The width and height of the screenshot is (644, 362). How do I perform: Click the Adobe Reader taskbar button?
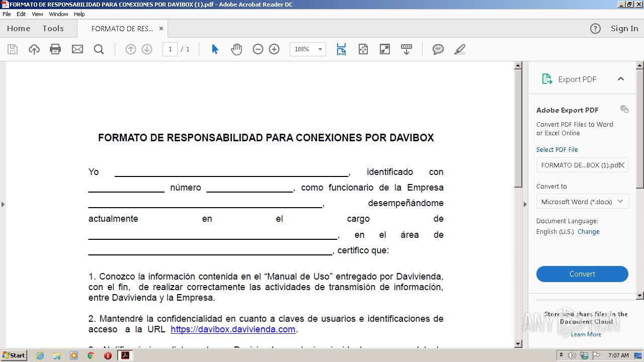tap(125, 355)
